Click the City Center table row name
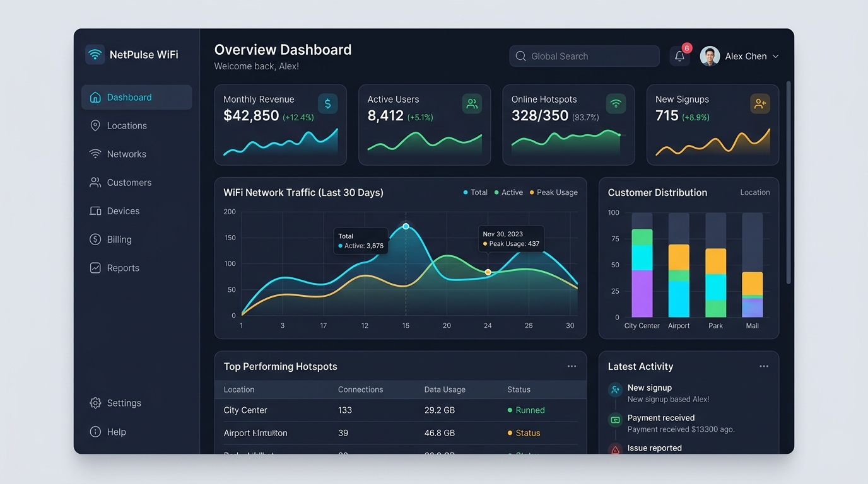 pos(245,410)
